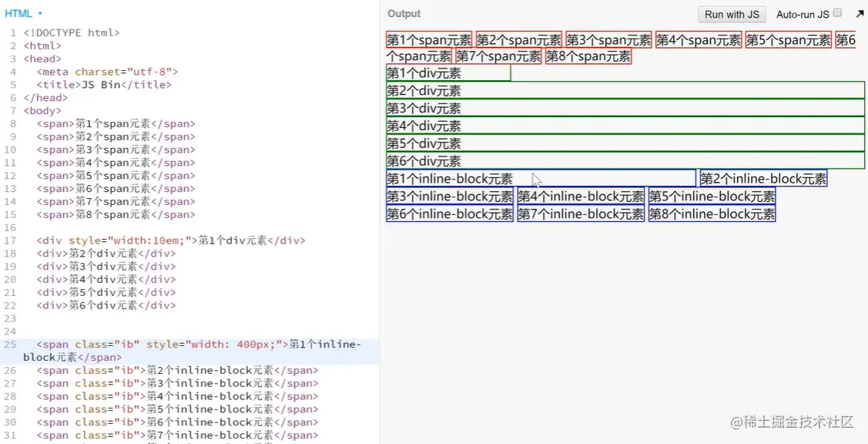Click 第2个inline-block元素 in the output

763,179
